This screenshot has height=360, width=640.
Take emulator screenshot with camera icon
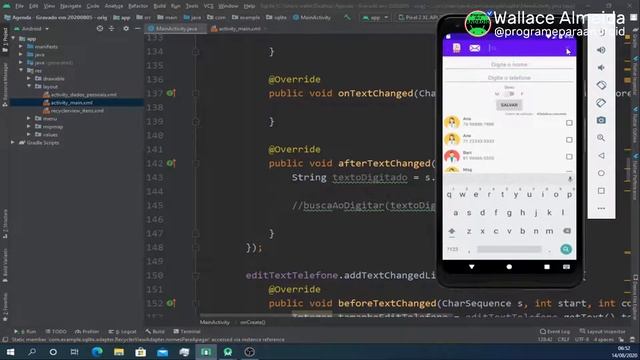coord(601,120)
